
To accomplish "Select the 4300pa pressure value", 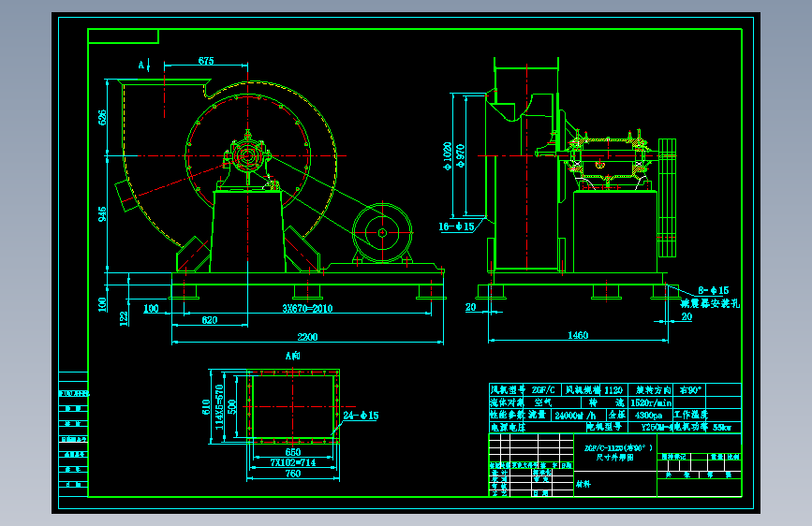I will [648, 416].
